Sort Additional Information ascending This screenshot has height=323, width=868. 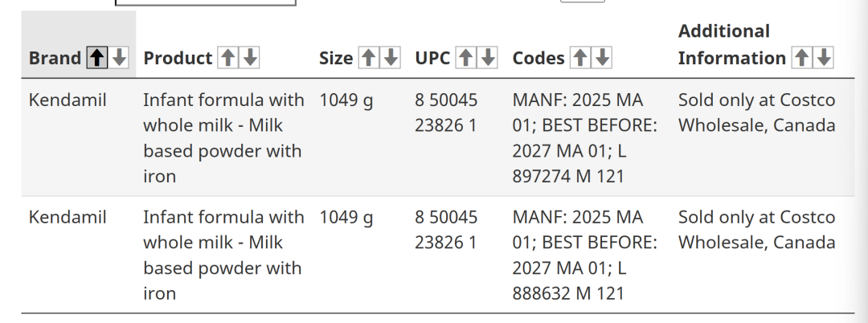coord(801,58)
